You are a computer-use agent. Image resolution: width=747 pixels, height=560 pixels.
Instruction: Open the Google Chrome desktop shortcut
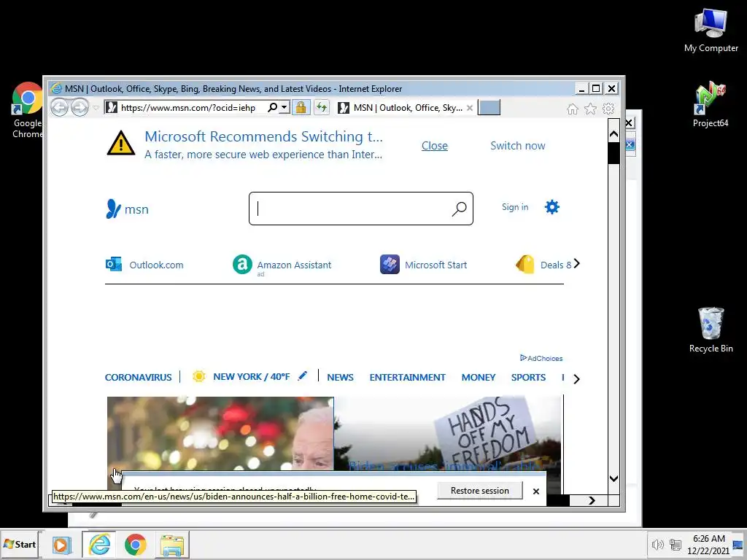point(28,111)
